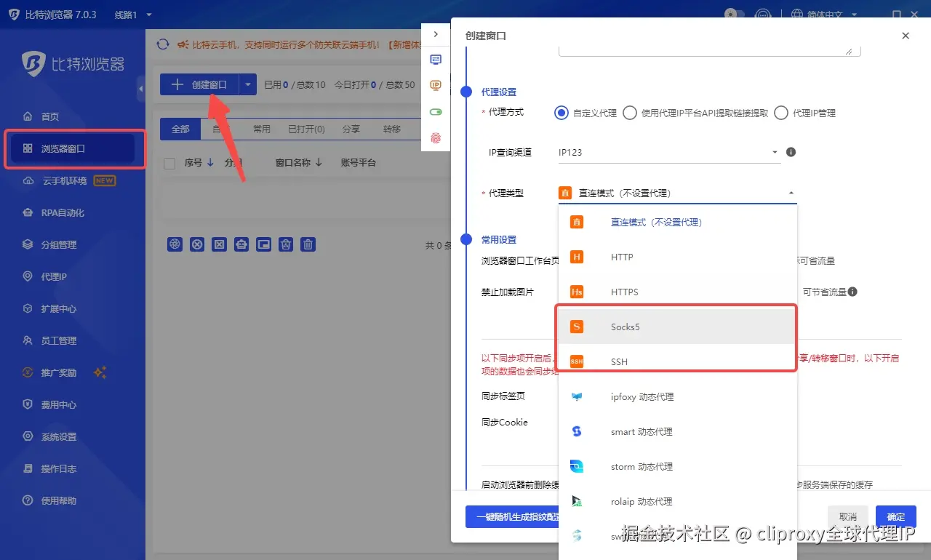Click the megaphone announcement icon
Viewport: 931px width, 560px height.
[x=183, y=44]
